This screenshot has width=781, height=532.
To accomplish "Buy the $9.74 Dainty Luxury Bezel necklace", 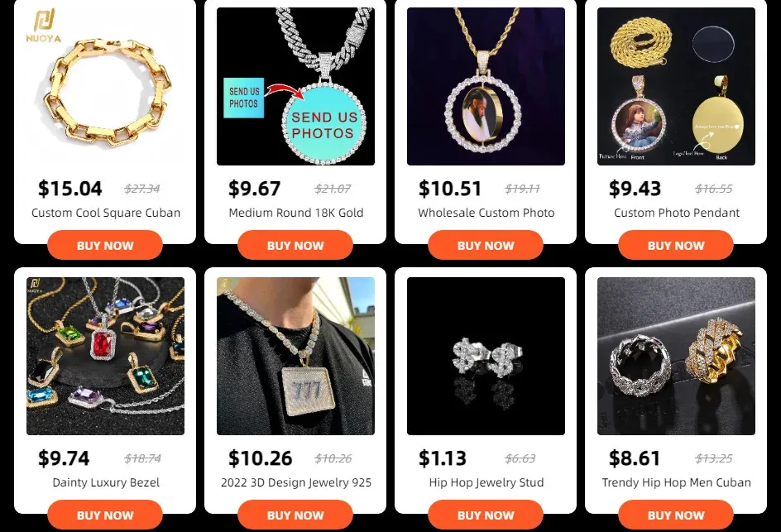I will point(105,515).
